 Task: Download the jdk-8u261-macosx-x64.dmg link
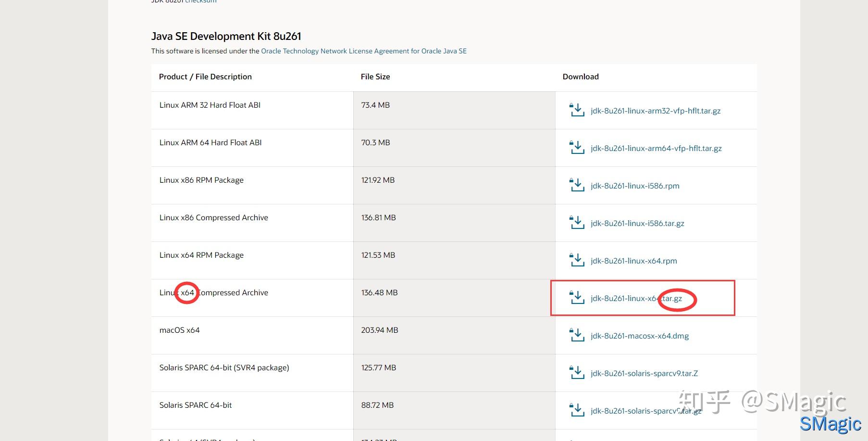tap(640, 336)
